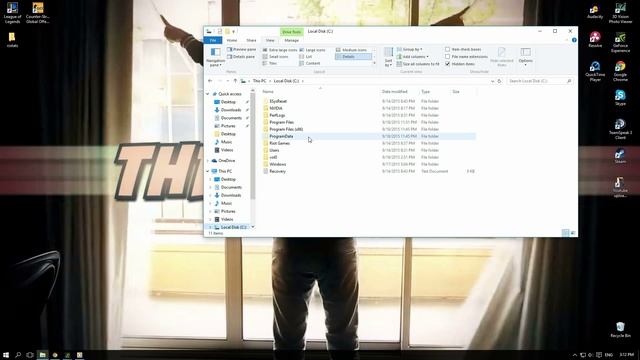The image size is (640, 360).
Task: Switch to large thumbnails view status button
Action: [x=573, y=233]
